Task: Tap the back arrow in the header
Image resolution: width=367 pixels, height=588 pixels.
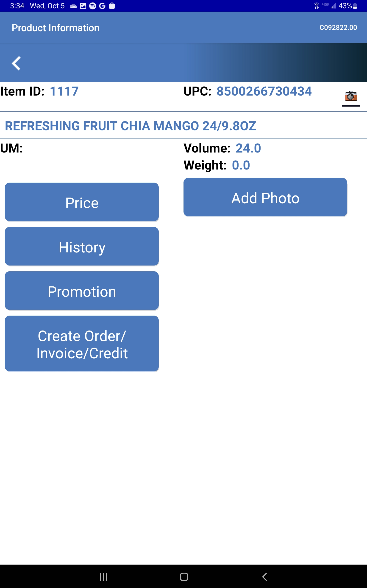Action: tap(16, 63)
